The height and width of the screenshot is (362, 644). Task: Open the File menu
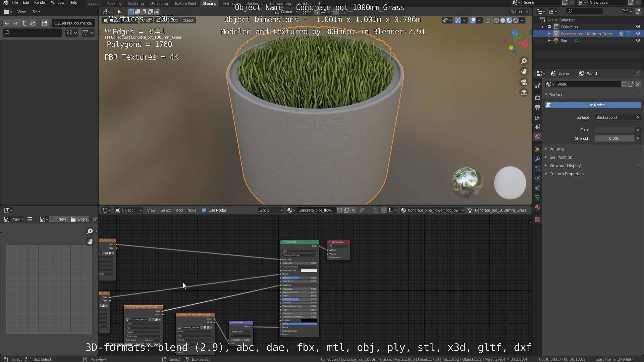pyautogui.click(x=15, y=3)
